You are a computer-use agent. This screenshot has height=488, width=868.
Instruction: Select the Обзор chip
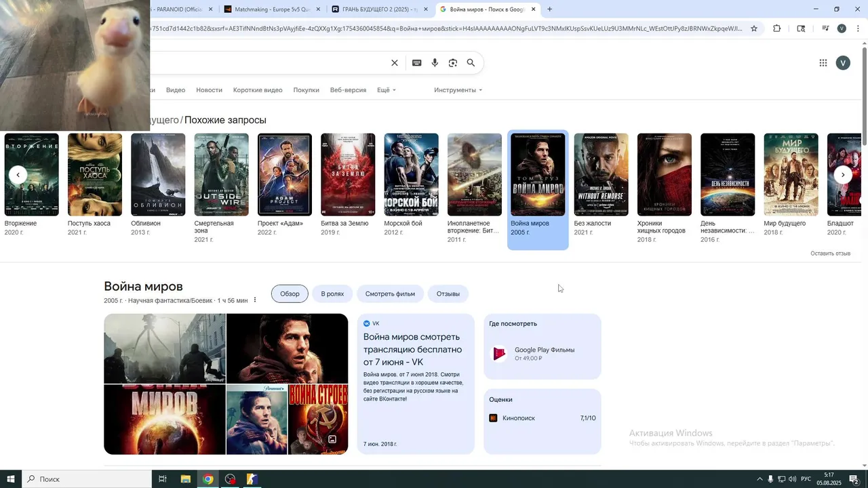(x=290, y=293)
